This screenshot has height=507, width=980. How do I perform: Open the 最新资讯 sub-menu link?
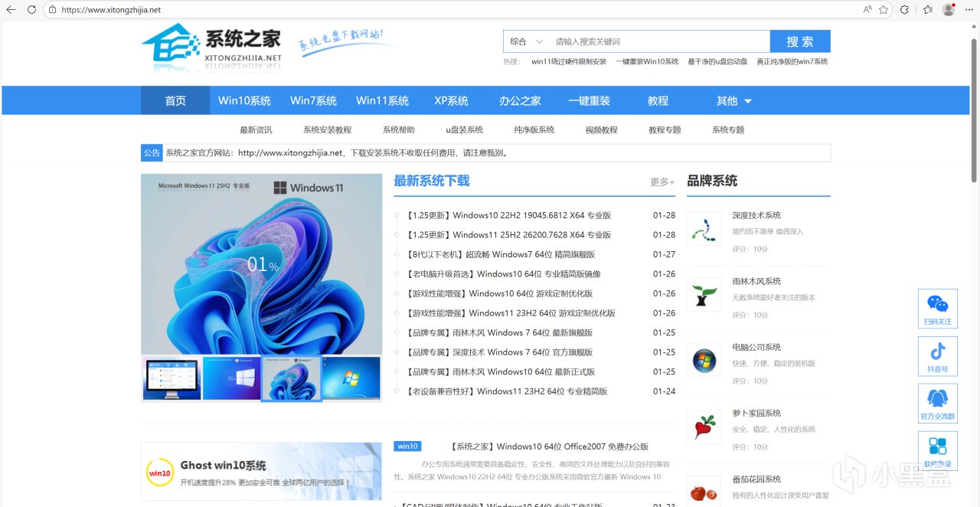[256, 130]
